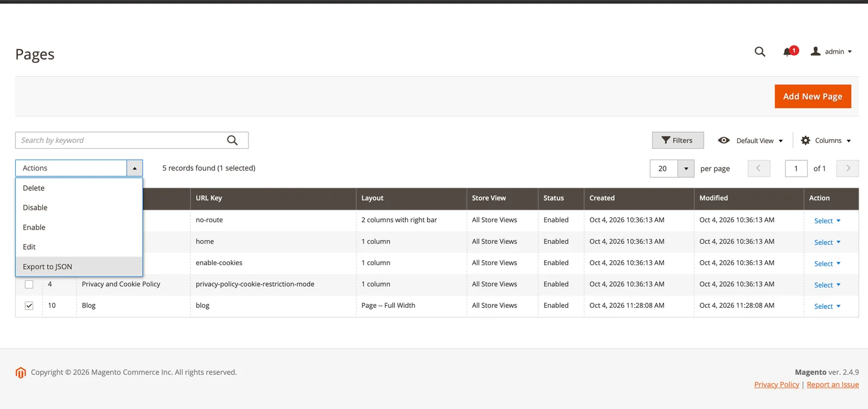This screenshot has height=409, width=868.
Task: Sort by the Layout column header
Action: pos(411,198)
